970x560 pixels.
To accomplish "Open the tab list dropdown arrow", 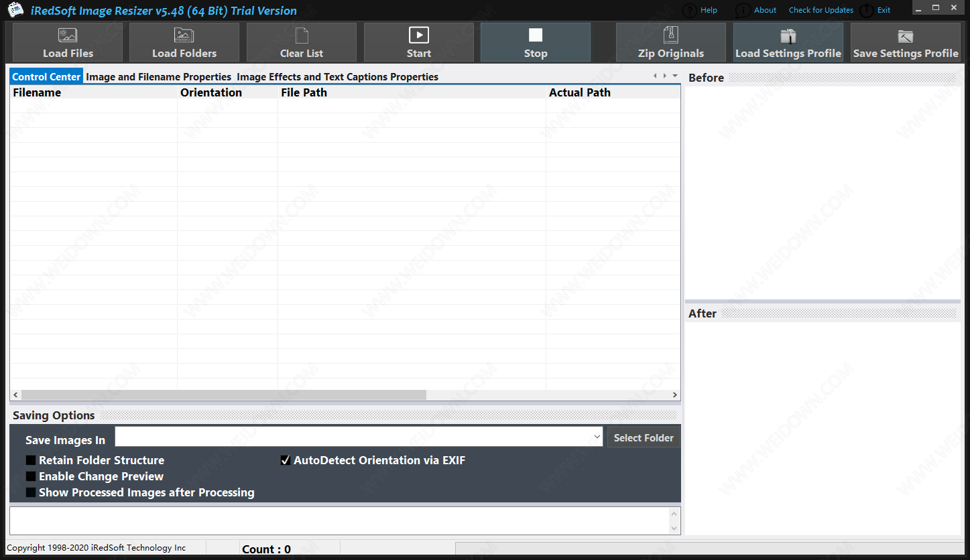I will click(675, 76).
